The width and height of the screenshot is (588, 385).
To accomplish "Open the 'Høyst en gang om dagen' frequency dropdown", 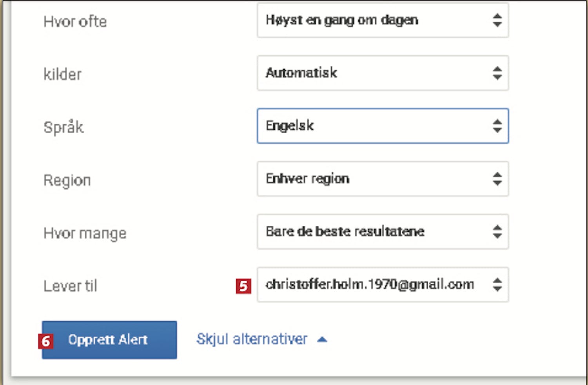I will [383, 20].
